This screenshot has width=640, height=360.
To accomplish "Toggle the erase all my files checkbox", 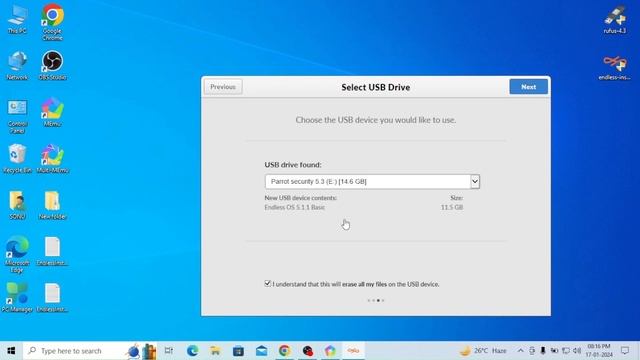I will tap(267, 283).
